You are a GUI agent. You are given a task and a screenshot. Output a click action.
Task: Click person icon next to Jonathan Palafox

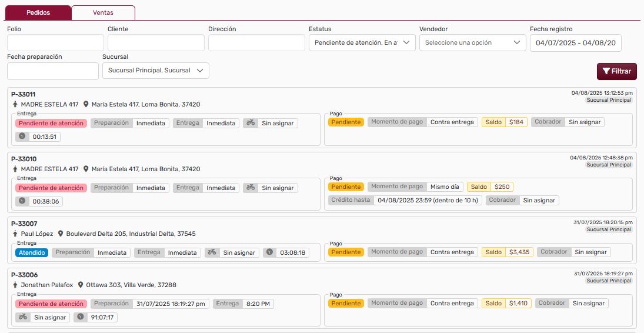click(x=15, y=285)
